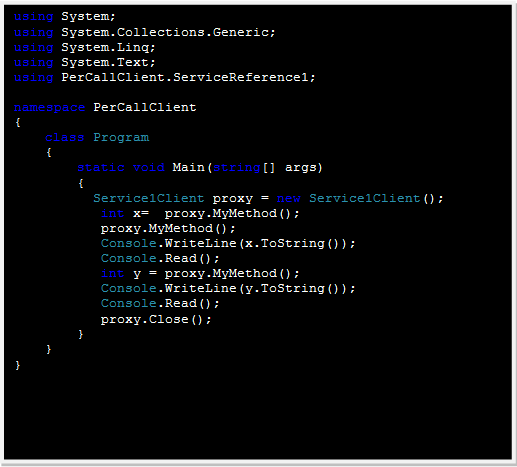Click the last "Console.Read();" before proxy.Close
Viewport: 517px width, 467px height.
coord(160,304)
